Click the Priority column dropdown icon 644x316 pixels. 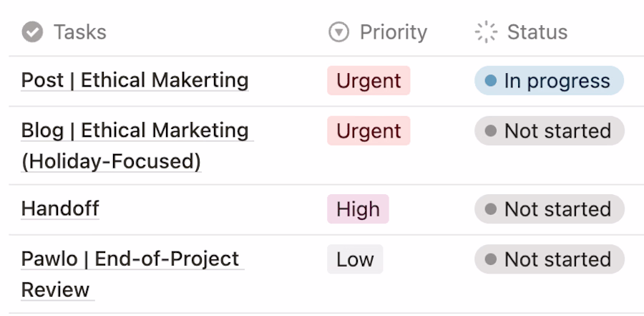tap(338, 32)
